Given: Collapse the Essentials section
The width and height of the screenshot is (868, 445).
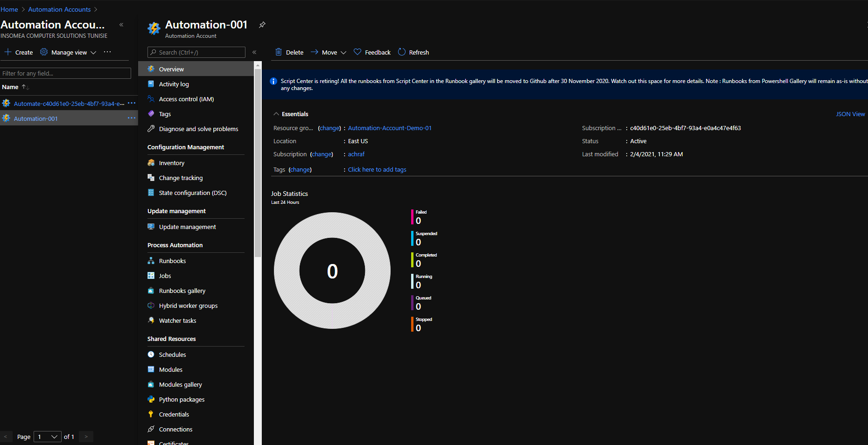Looking at the screenshot, I should tap(276, 114).
